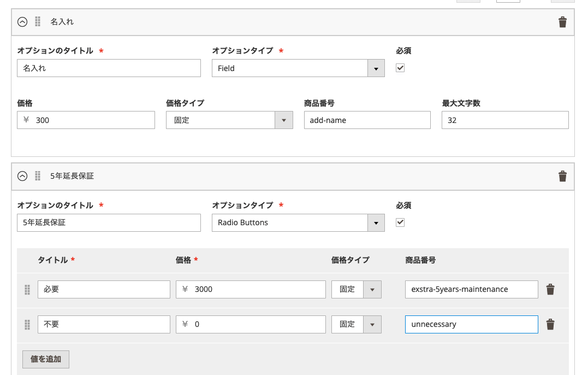Open the オプションタイプ dropdown showing Field
The width and height of the screenshot is (588, 375).
point(376,68)
